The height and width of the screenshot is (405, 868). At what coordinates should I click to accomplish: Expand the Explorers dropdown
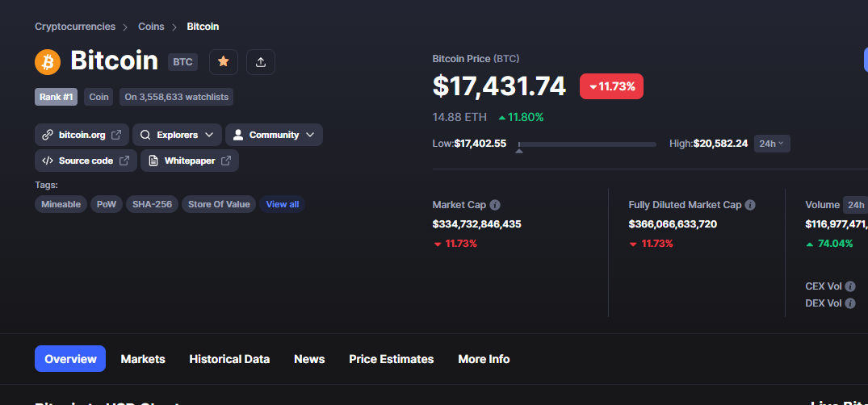177,135
